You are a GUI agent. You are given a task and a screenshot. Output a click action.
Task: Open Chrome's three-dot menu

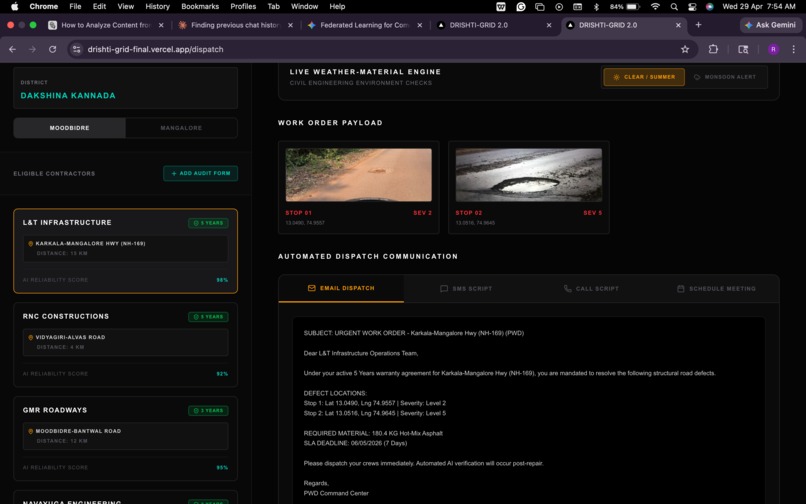tap(794, 49)
